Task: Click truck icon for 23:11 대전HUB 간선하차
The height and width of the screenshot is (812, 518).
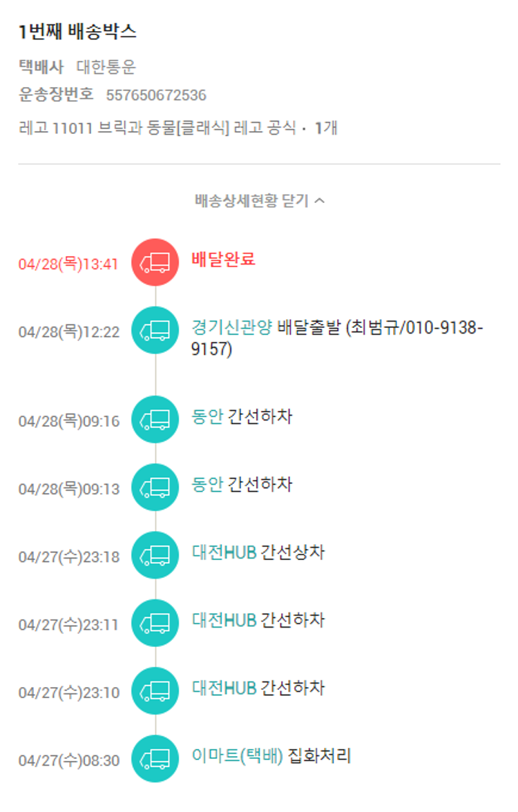Action: point(155,623)
